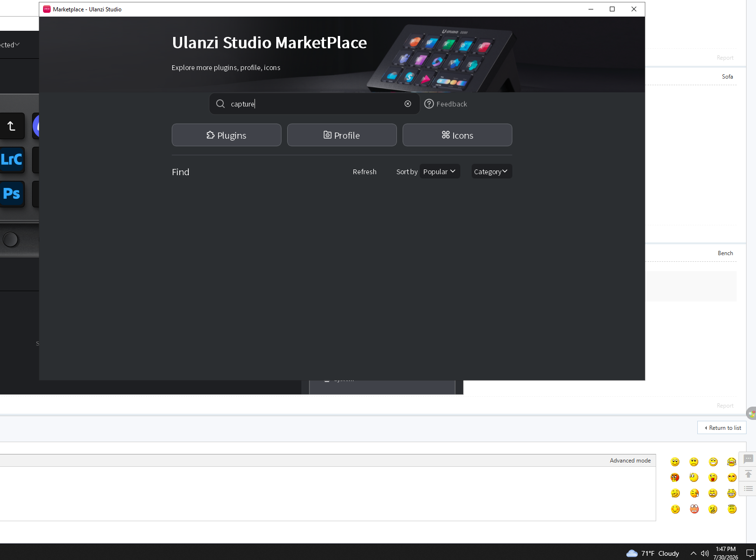Switch to the Icons tab
This screenshot has height=560, width=756.
pyautogui.click(x=457, y=135)
